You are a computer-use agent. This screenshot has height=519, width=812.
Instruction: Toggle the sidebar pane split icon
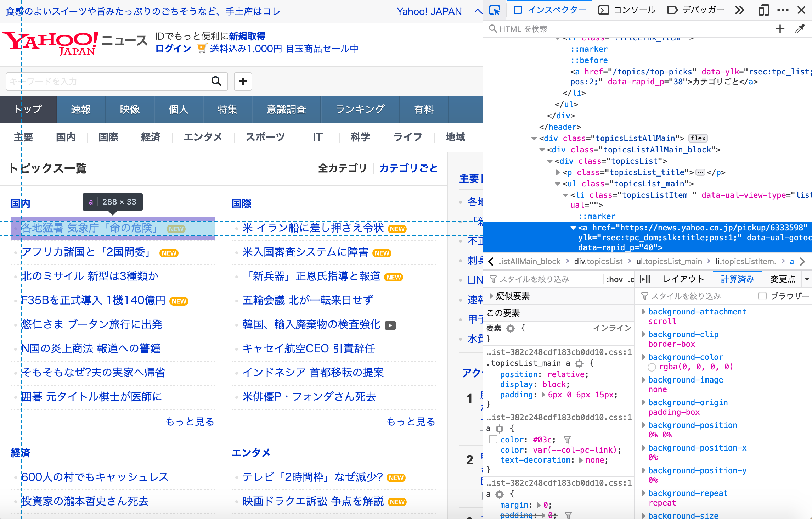click(x=645, y=279)
